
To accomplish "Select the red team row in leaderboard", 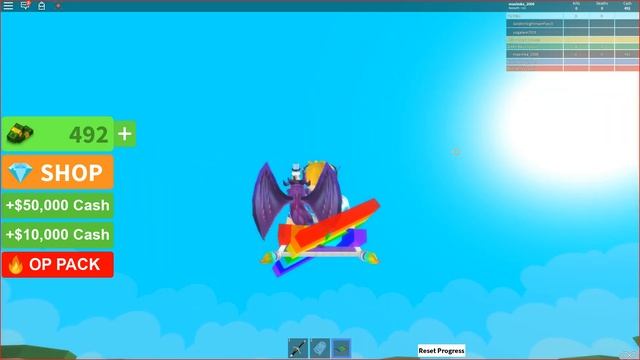I will [x=573, y=68].
